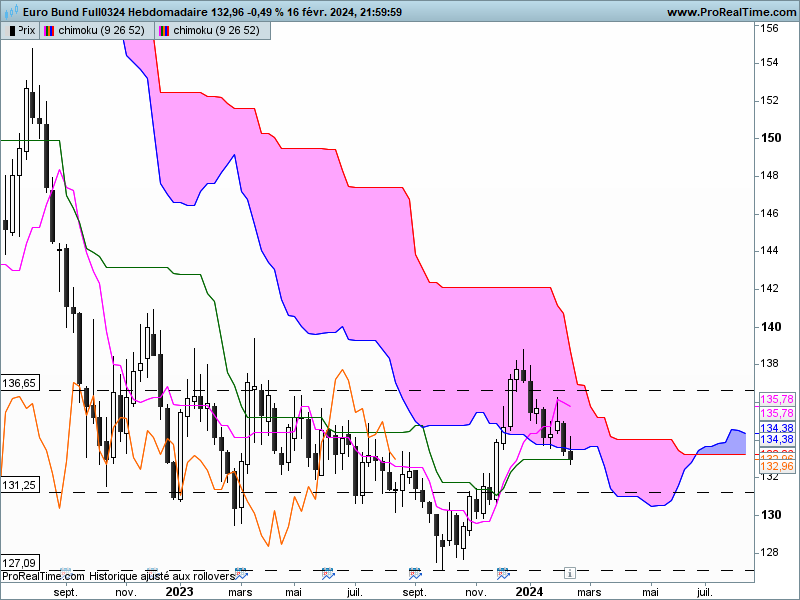800x600 pixels.
Task: Select the 136,65 horizontal line label
Action: click(19, 383)
